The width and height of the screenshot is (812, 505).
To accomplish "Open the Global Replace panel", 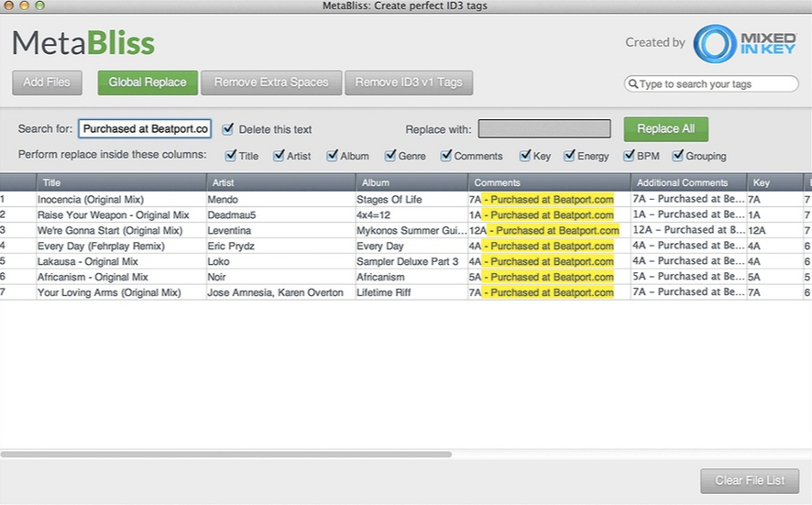I will (x=148, y=82).
